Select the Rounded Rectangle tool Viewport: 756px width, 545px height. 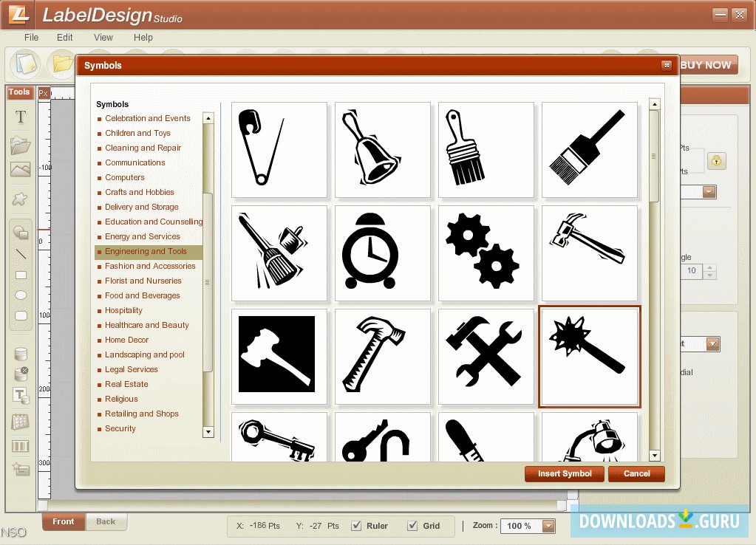point(20,315)
